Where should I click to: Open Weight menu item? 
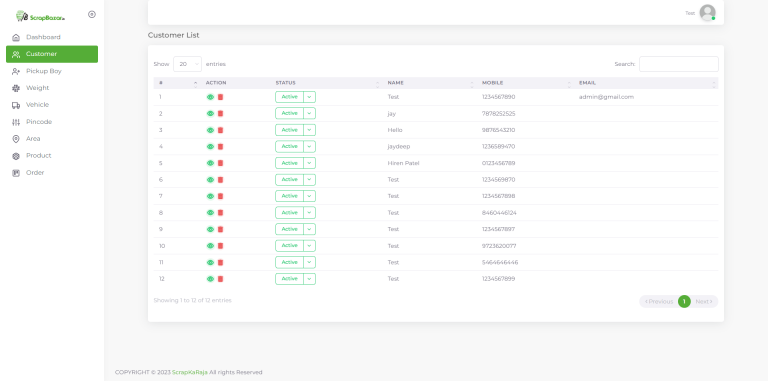pyautogui.click(x=52, y=88)
